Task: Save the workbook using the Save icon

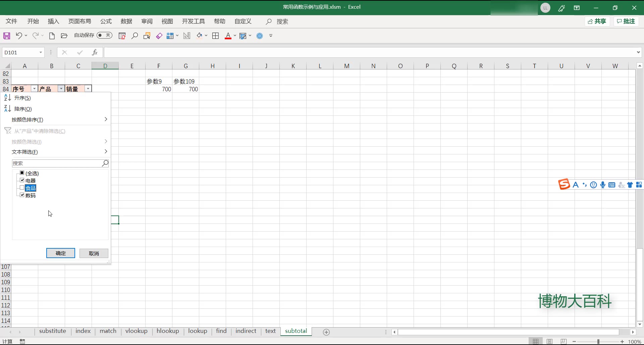Action: pos(6,36)
